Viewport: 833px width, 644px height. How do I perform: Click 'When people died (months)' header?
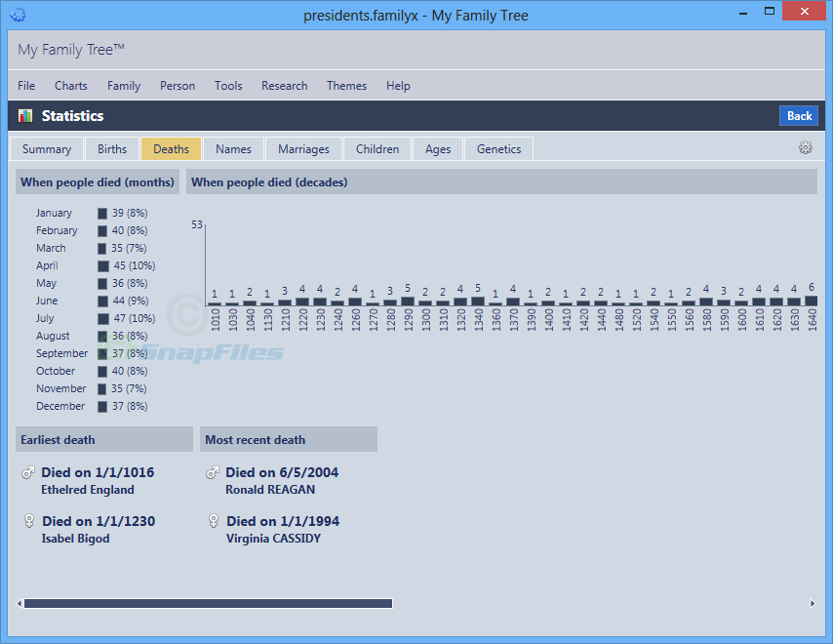point(98,182)
